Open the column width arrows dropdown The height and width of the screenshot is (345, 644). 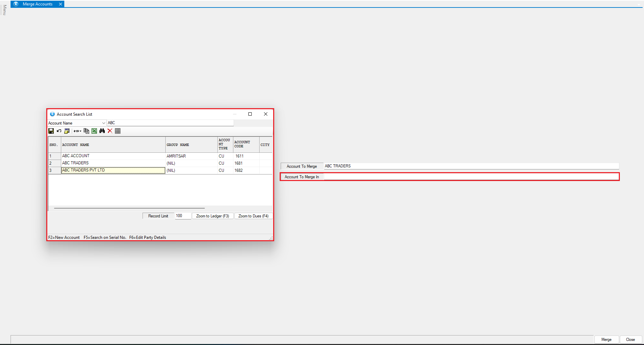tap(78, 131)
